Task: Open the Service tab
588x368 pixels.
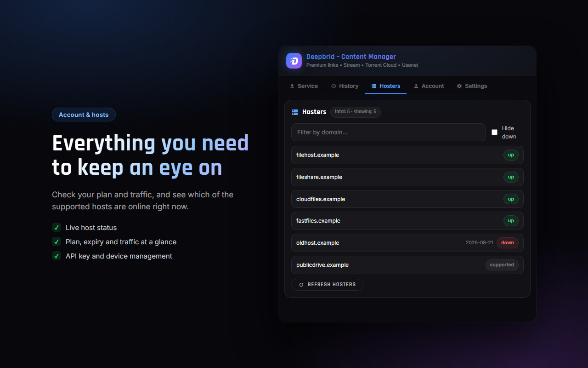Action: 304,86
